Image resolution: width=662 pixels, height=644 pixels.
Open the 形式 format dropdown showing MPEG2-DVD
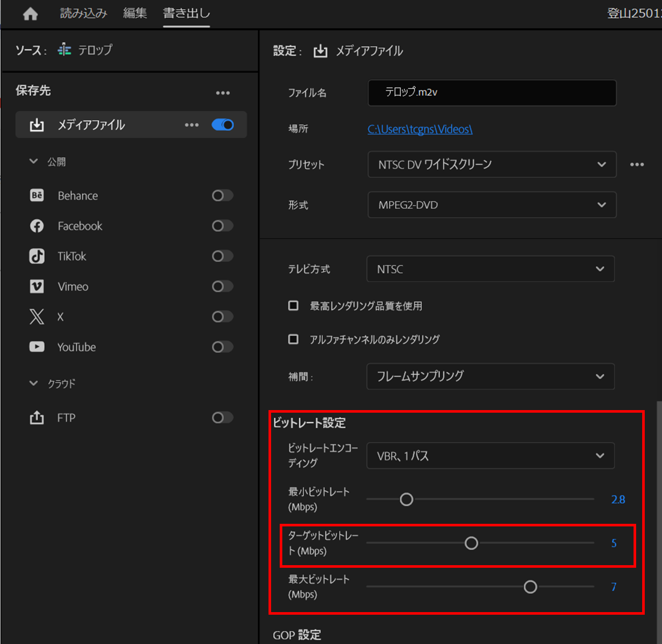click(x=491, y=205)
